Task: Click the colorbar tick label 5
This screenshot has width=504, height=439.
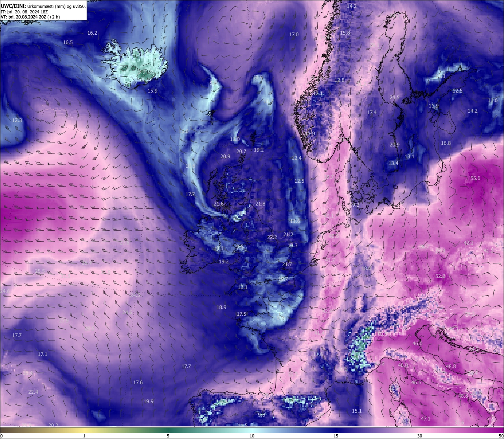Action: tap(168, 436)
